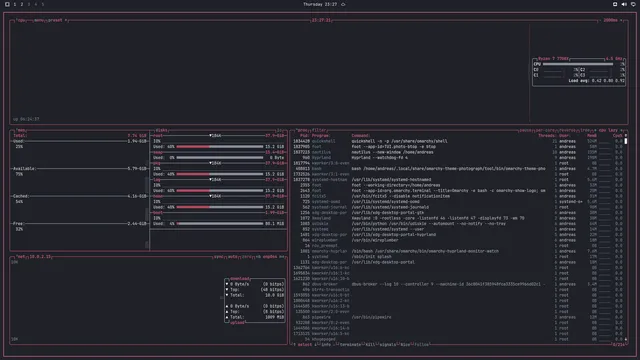
Task: Click process list scrollbar up arrow
Action: (x=626, y=136)
